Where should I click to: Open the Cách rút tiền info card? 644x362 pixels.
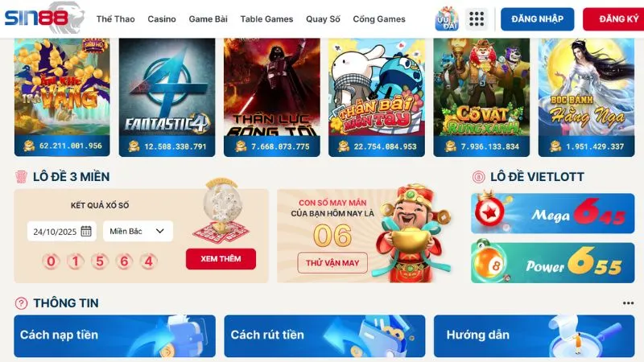[x=324, y=335]
